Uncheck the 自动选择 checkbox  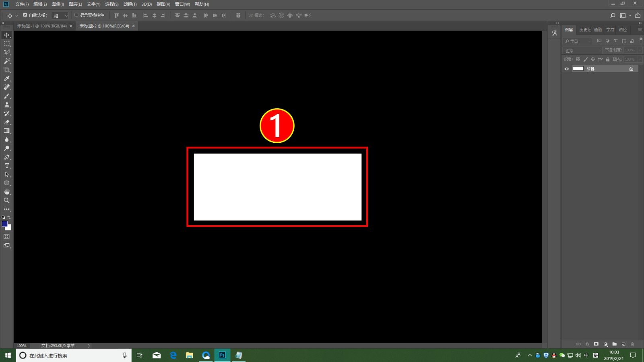click(x=25, y=15)
